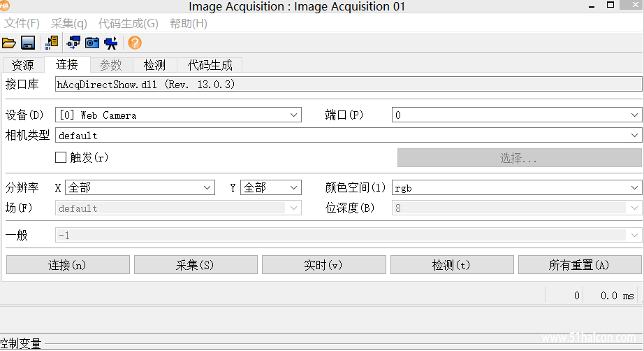644x351 pixels.
Task: Click the floppy disk Save icon
Action: pyautogui.click(x=28, y=43)
